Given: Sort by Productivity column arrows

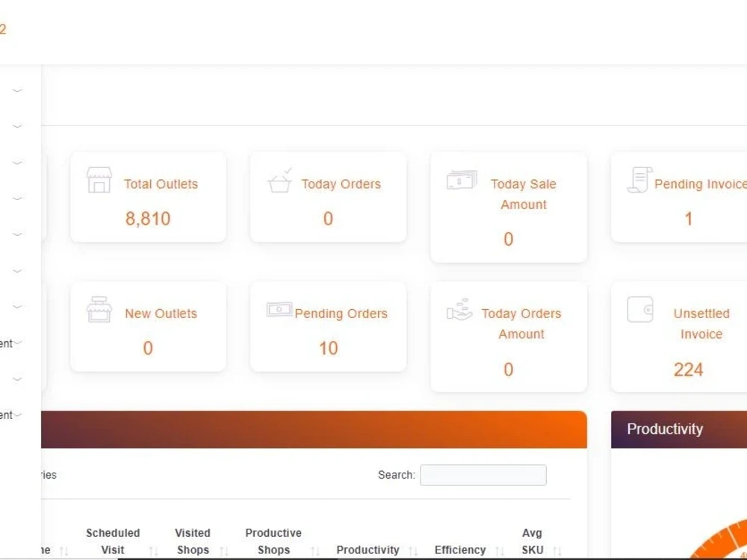Looking at the screenshot, I should (413, 551).
